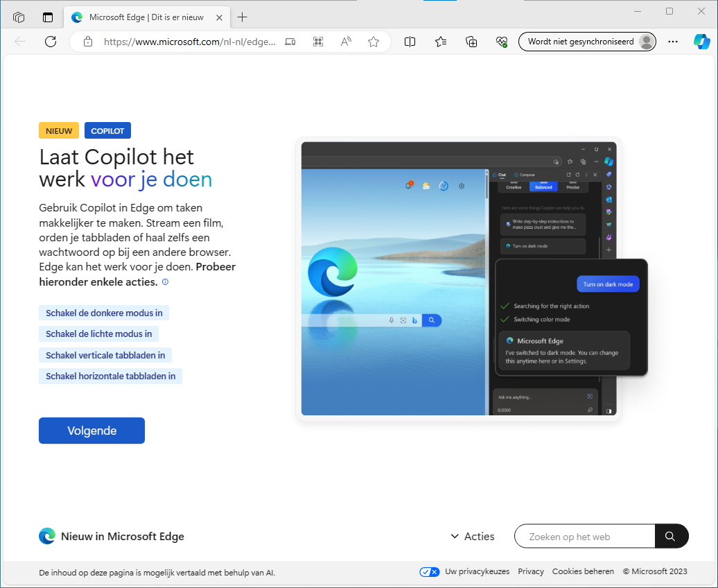This screenshot has width=718, height=588.
Task: Enable split screen view
Action: coord(410,42)
